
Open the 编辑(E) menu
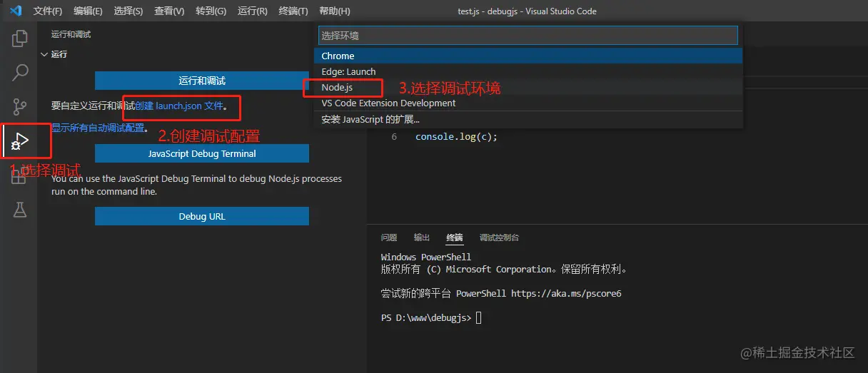click(x=88, y=11)
